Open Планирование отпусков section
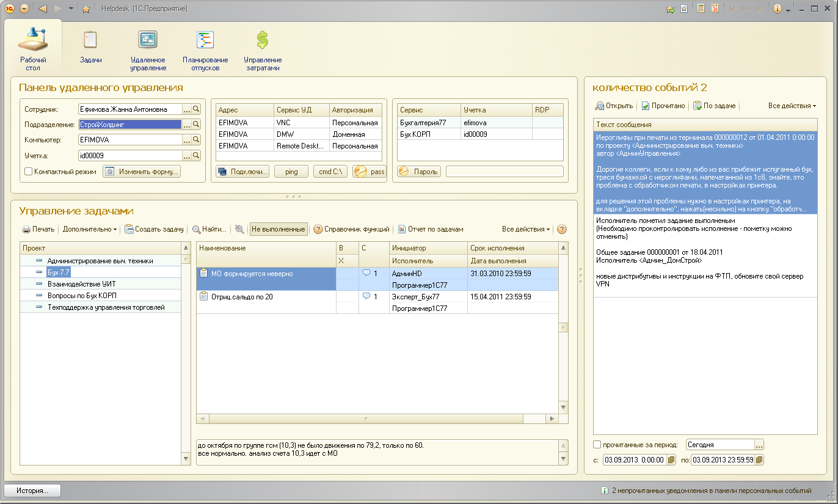 (x=205, y=40)
